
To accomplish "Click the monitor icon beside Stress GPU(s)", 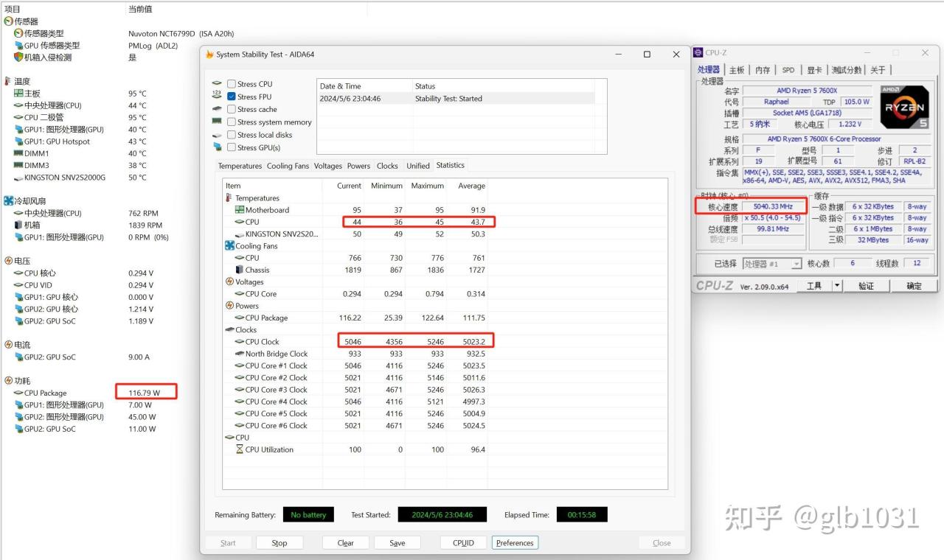I will 217,147.
